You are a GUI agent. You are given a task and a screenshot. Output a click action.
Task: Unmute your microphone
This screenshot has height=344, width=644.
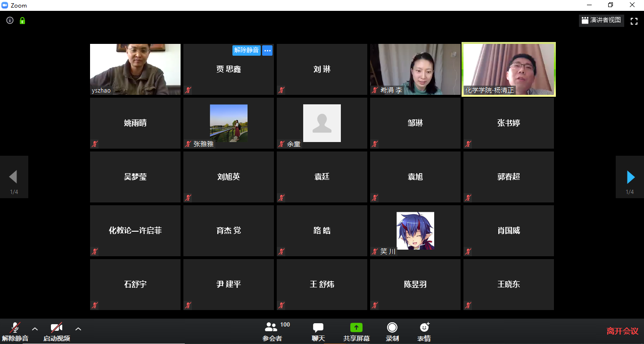(x=15, y=331)
